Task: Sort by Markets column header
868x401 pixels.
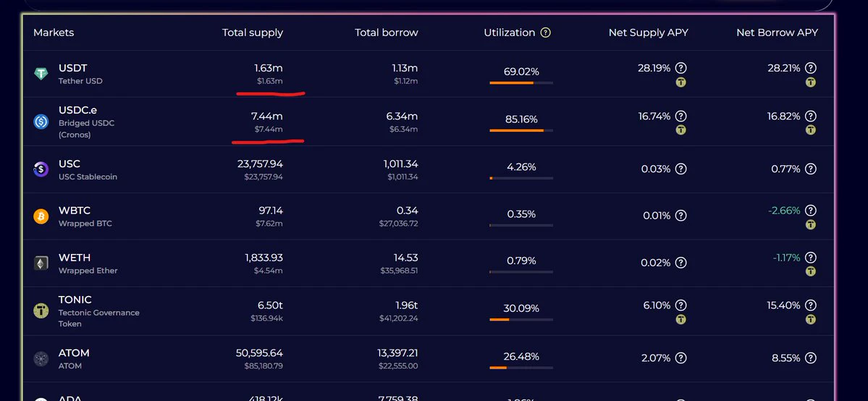Action: tap(54, 33)
